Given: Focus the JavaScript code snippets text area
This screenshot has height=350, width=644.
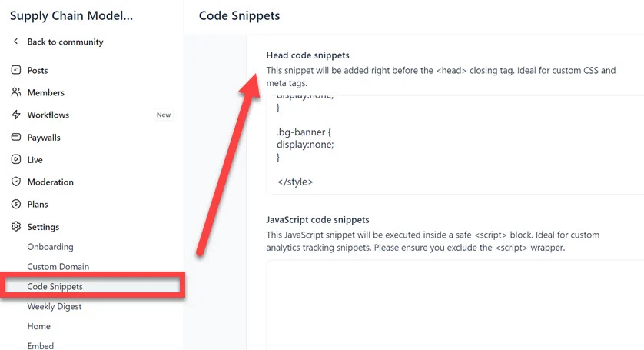Looking at the screenshot, I should 453,304.
